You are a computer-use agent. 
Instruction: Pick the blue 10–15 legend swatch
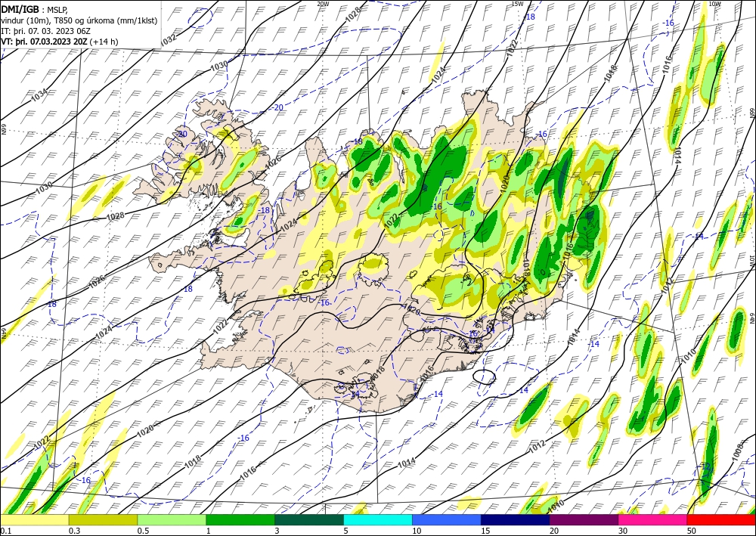tap(447, 520)
